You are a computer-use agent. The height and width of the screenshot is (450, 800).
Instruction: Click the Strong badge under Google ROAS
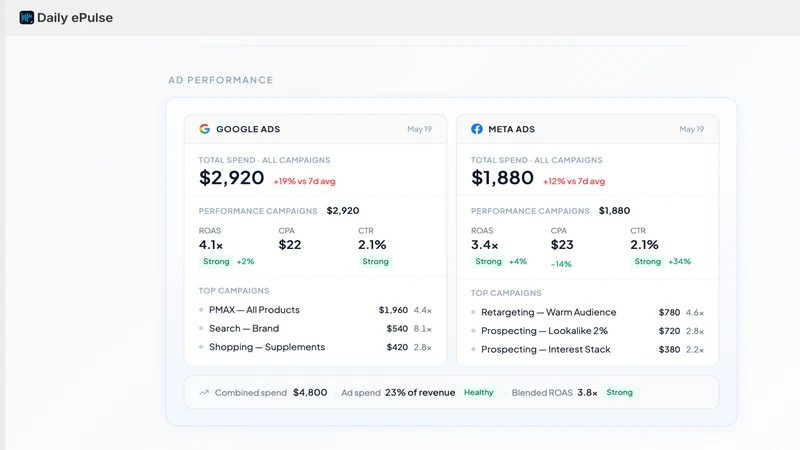(x=216, y=261)
